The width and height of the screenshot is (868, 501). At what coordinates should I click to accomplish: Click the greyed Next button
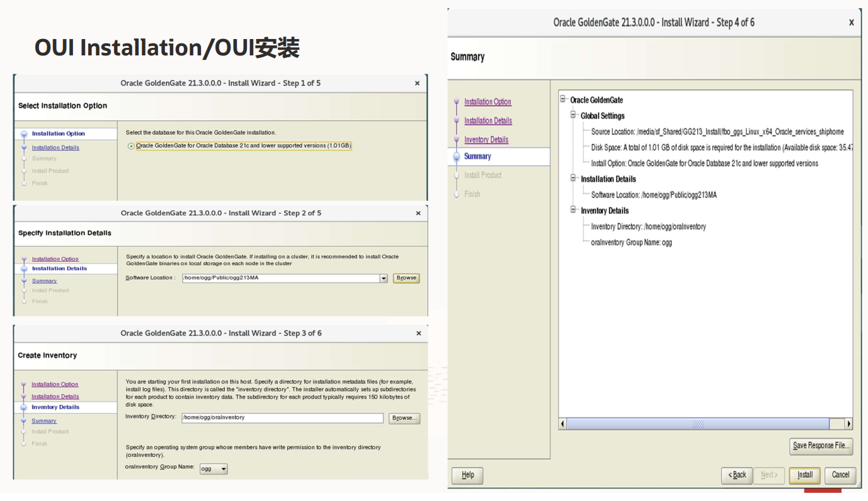769,475
